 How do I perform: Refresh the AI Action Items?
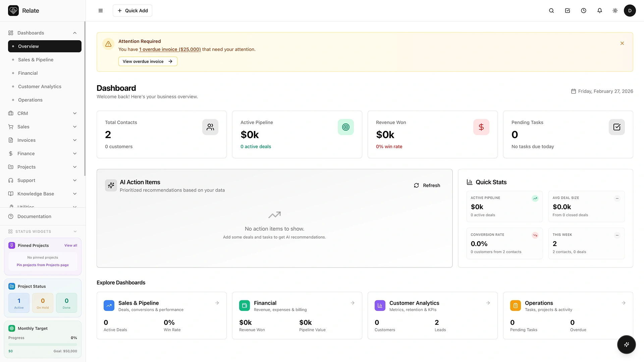click(x=427, y=185)
